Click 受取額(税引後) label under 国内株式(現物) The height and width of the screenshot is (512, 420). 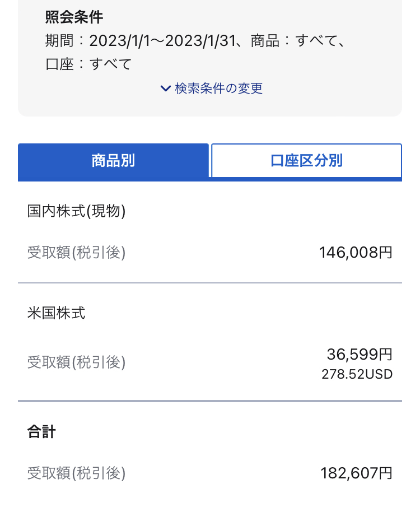coord(76,253)
